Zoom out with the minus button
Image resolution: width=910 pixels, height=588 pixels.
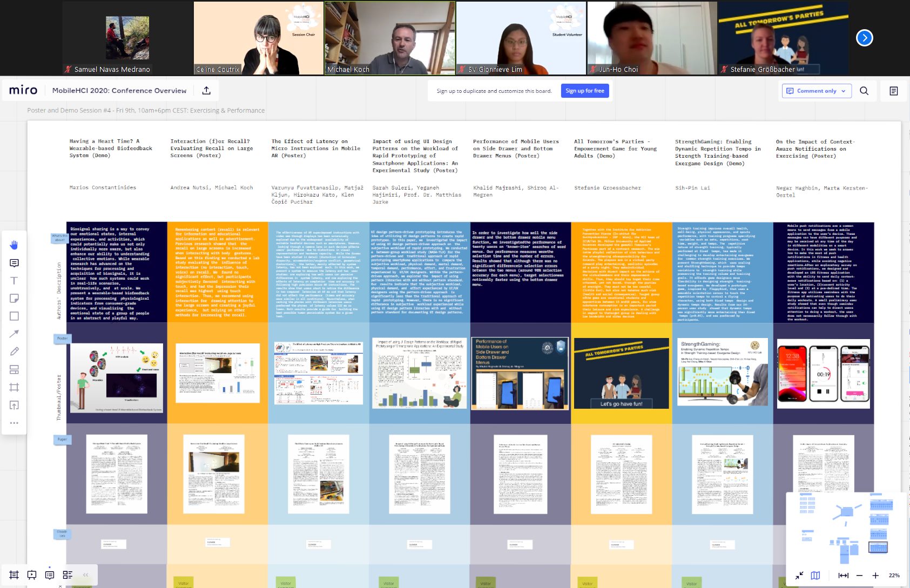click(x=859, y=576)
